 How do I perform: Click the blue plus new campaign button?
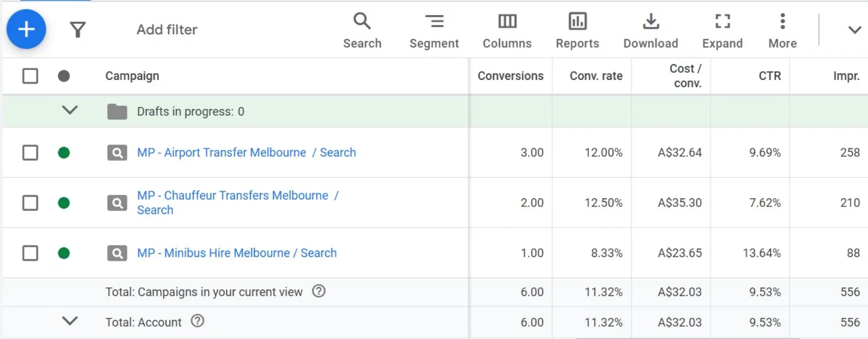pyautogui.click(x=26, y=29)
